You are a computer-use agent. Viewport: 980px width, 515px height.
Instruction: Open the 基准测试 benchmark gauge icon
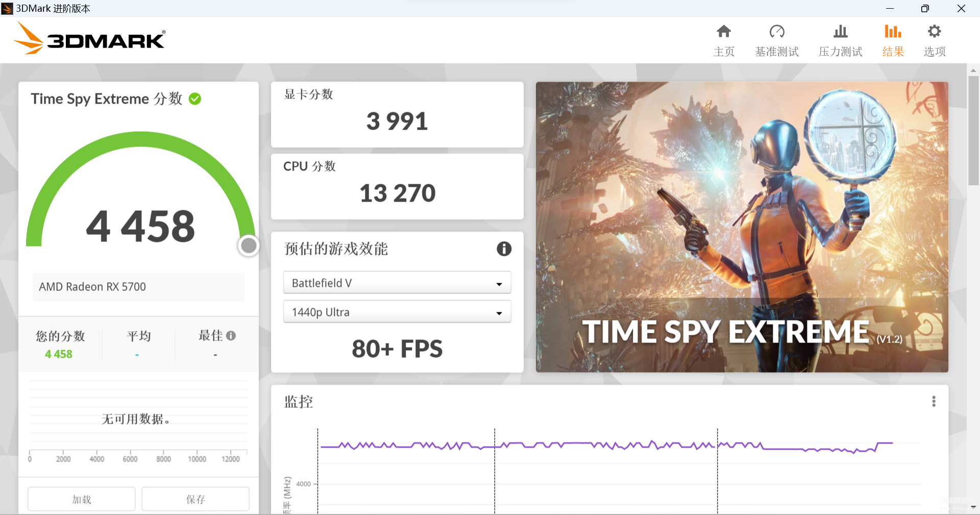pos(777,32)
